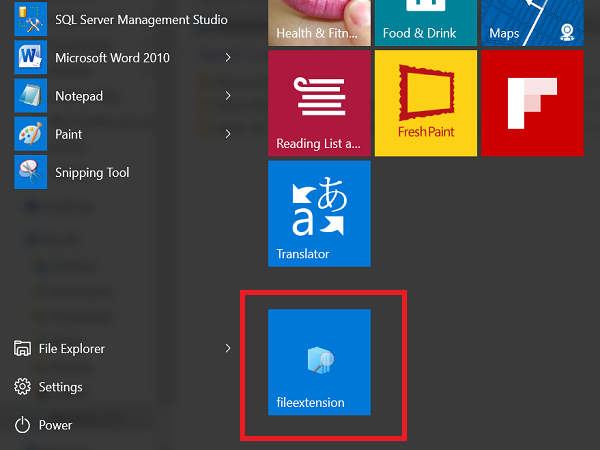The width and height of the screenshot is (600, 450).
Task: Click the SQL Server Management Studio icon
Action: pos(30,19)
